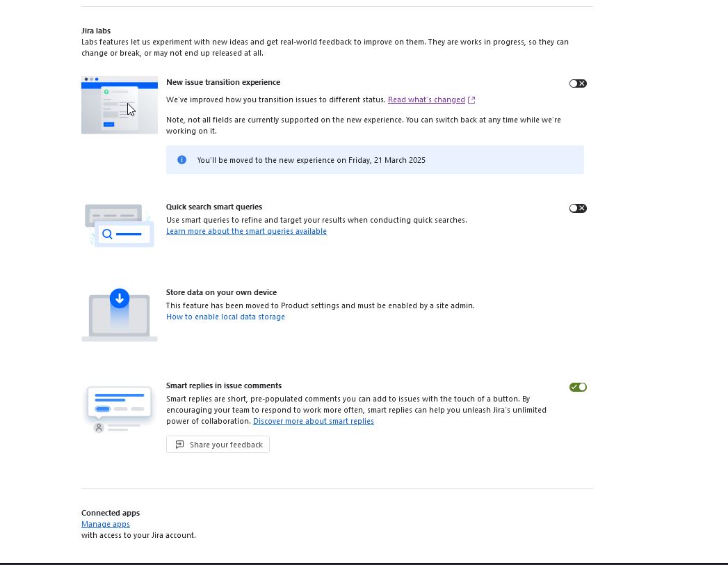The width and height of the screenshot is (728, 565).
Task: Open the Manage apps link
Action: pos(105,524)
